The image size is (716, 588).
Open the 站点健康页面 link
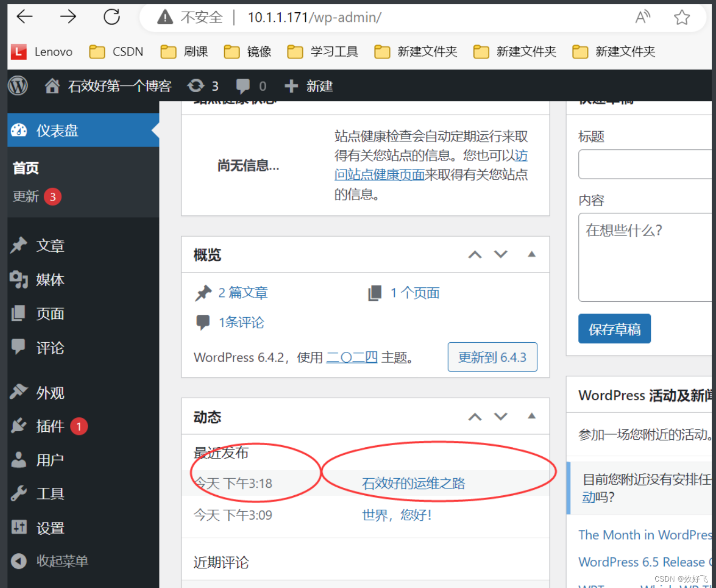pos(379,175)
